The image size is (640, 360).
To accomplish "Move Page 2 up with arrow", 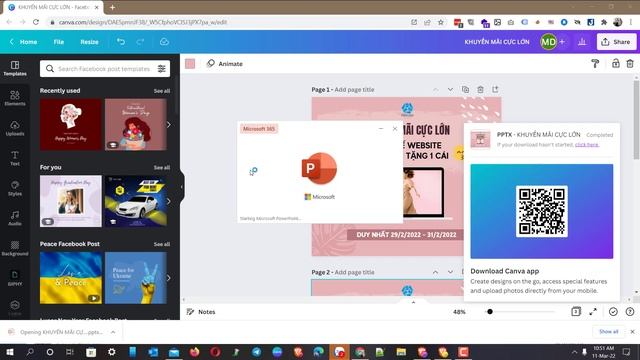I will pos(436,272).
